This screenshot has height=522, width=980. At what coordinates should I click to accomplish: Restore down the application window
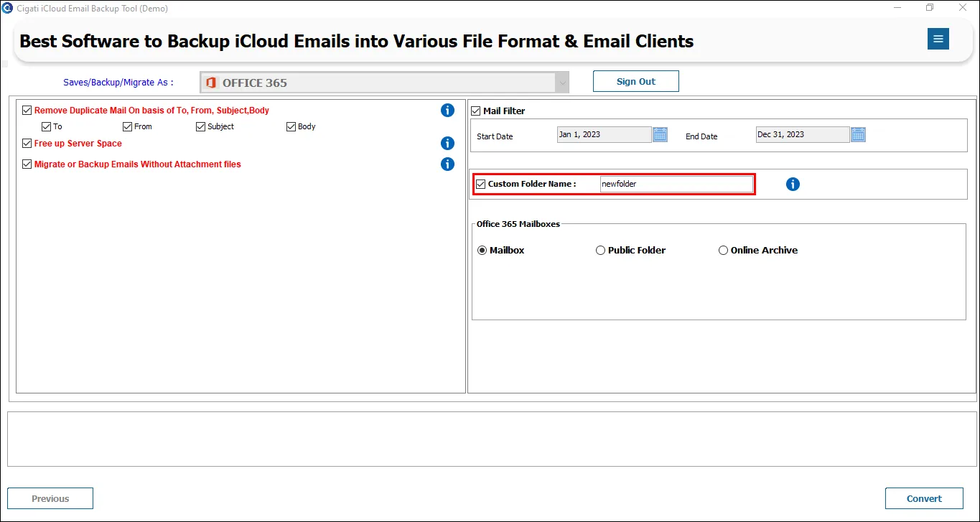pos(930,8)
